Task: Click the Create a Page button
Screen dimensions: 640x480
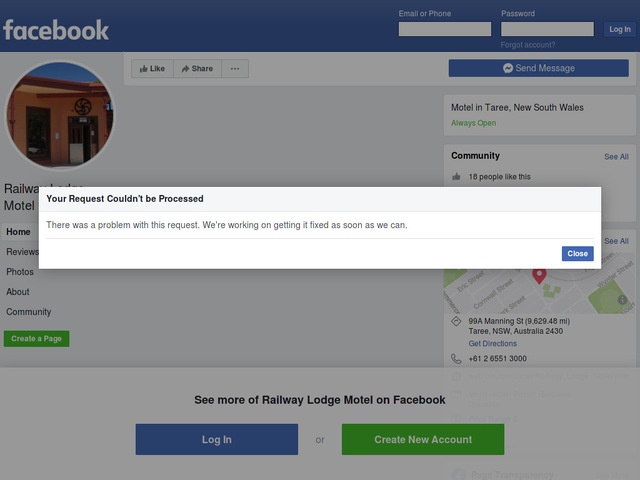Action: tap(36, 339)
